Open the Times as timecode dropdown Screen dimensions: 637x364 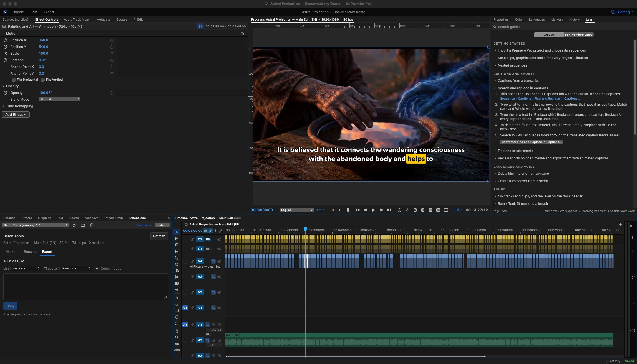pos(75,268)
